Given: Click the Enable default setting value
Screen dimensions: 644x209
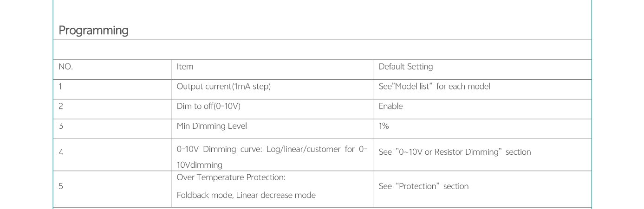Looking at the screenshot, I should (x=390, y=106).
